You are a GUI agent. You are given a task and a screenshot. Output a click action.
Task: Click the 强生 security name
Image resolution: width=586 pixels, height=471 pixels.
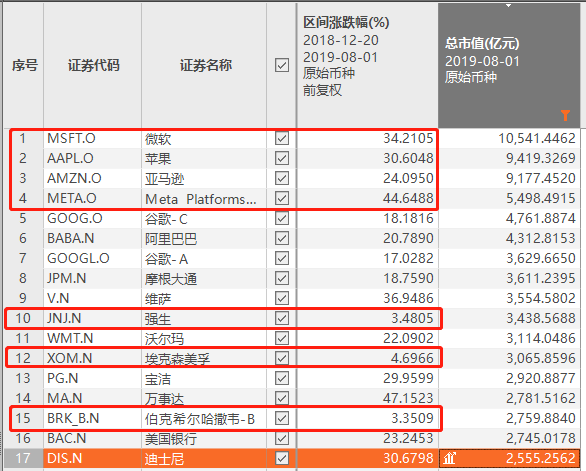158,319
